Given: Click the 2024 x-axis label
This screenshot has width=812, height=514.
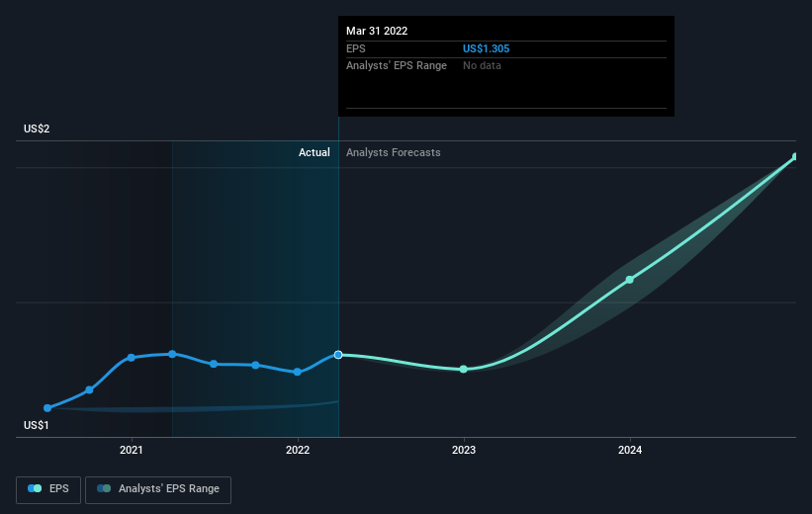Looking at the screenshot, I should 630,450.
